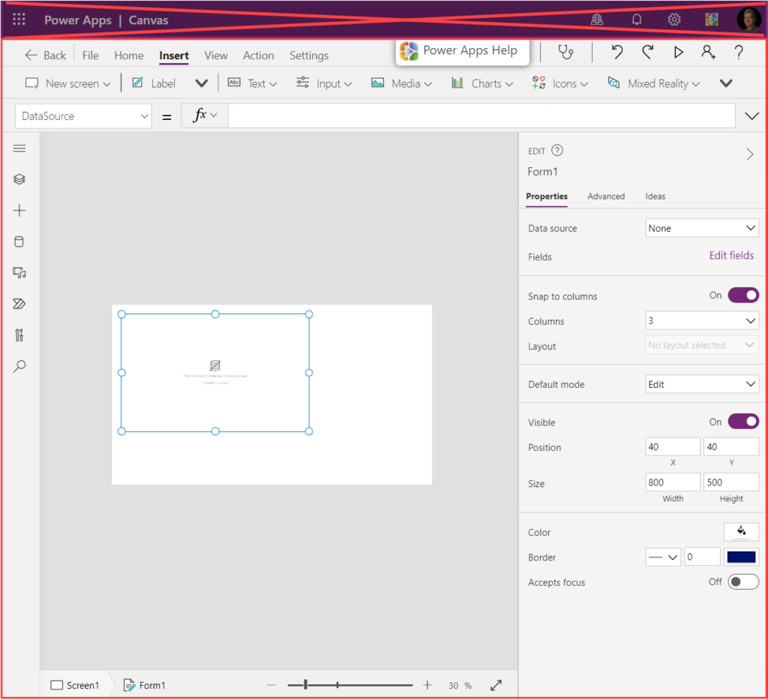This screenshot has height=700, width=768.
Task: Open the Share user icon
Action: click(x=708, y=53)
